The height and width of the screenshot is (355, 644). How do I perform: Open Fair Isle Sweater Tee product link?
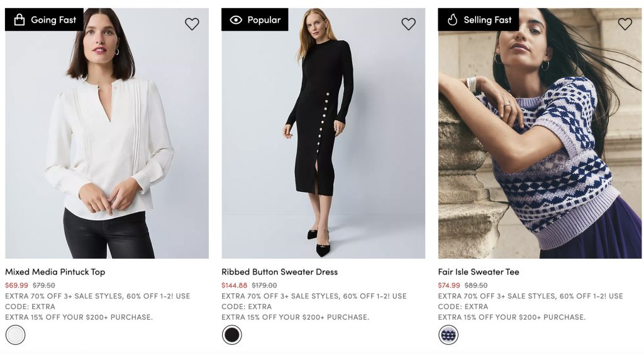click(x=479, y=272)
